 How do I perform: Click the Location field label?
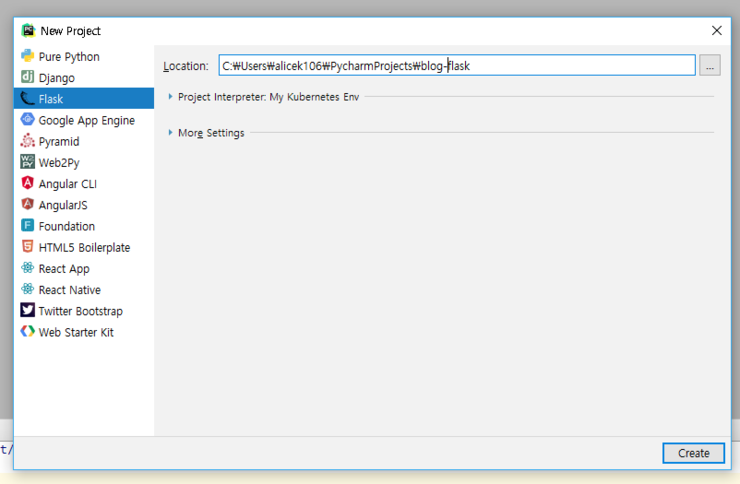click(x=186, y=66)
